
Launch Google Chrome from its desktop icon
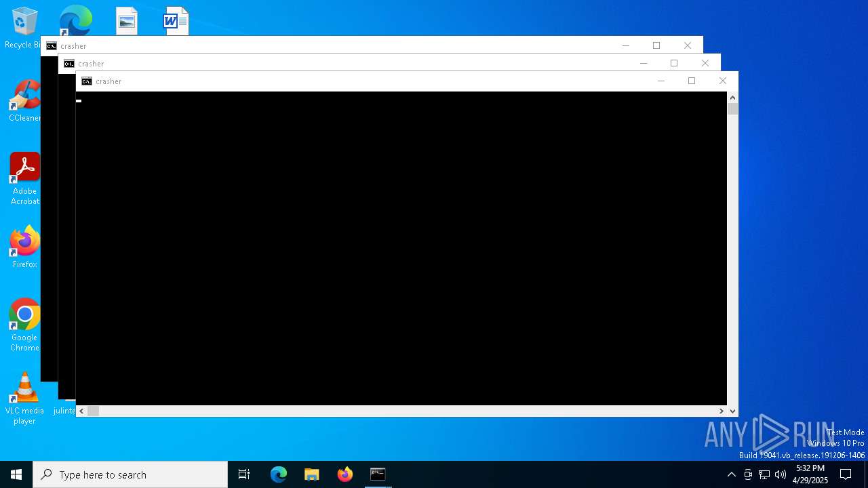pyautogui.click(x=25, y=325)
